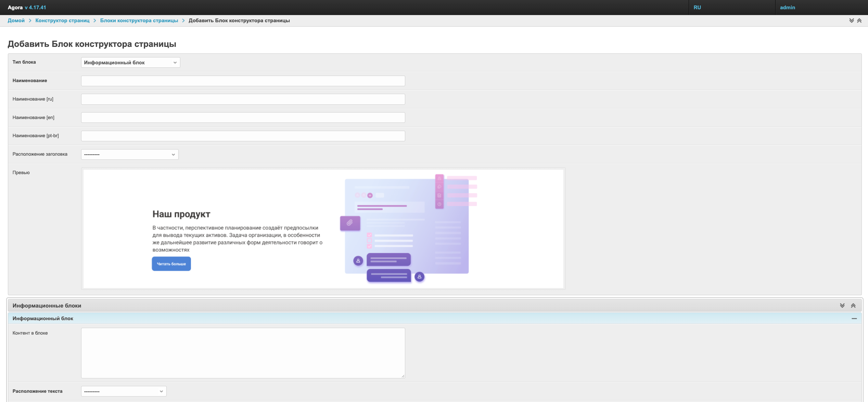Image resolution: width=868 pixels, height=402 pixels.
Task: Click the Agora version label
Action: click(35, 8)
